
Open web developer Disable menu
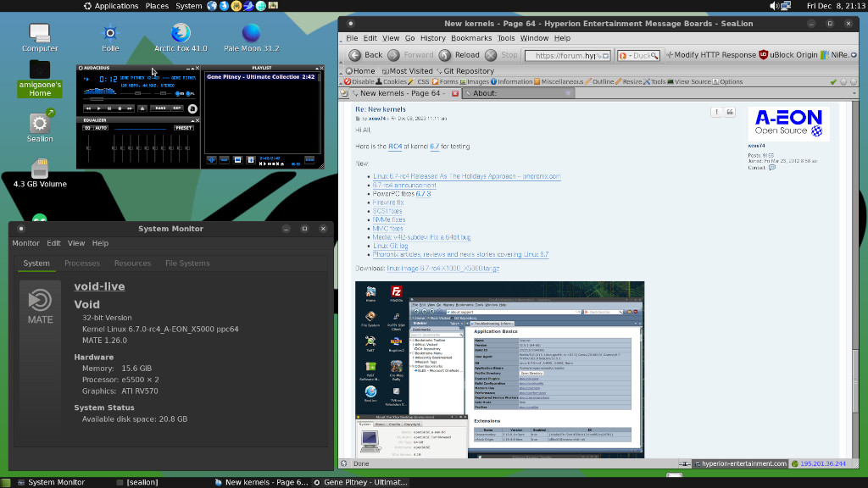pyautogui.click(x=359, y=81)
